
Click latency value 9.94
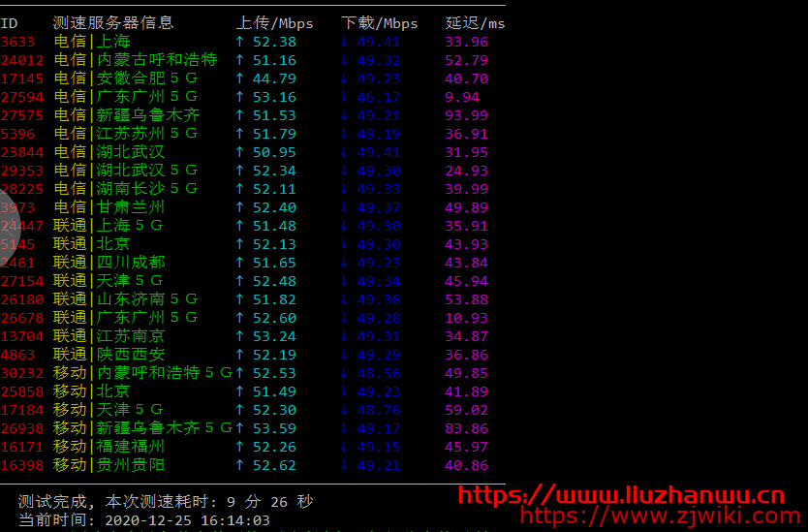[462, 97]
